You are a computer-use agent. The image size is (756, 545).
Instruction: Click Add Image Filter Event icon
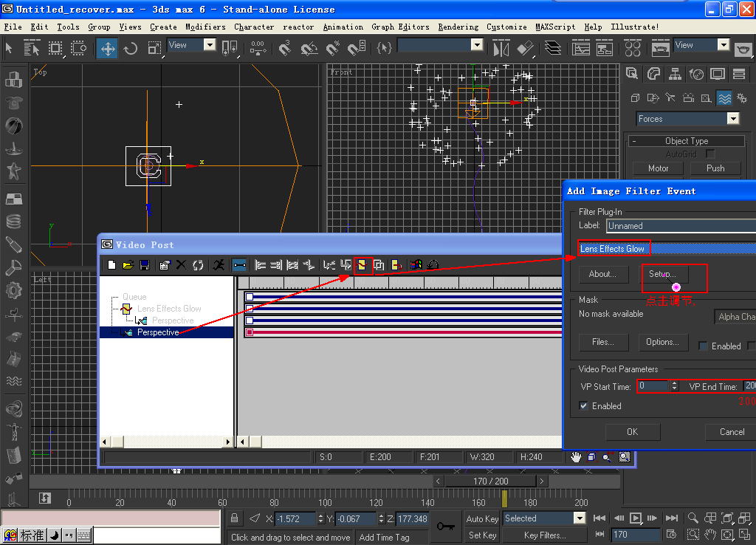click(x=362, y=265)
